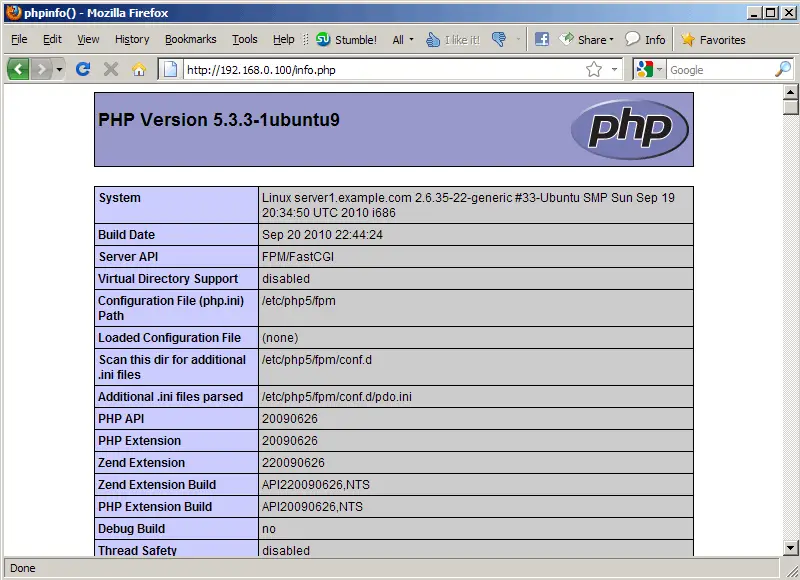The width and height of the screenshot is (800, 580).
Task: Open the Share dropdown menu
Action: pyautogui.click(x=586, y=40)
